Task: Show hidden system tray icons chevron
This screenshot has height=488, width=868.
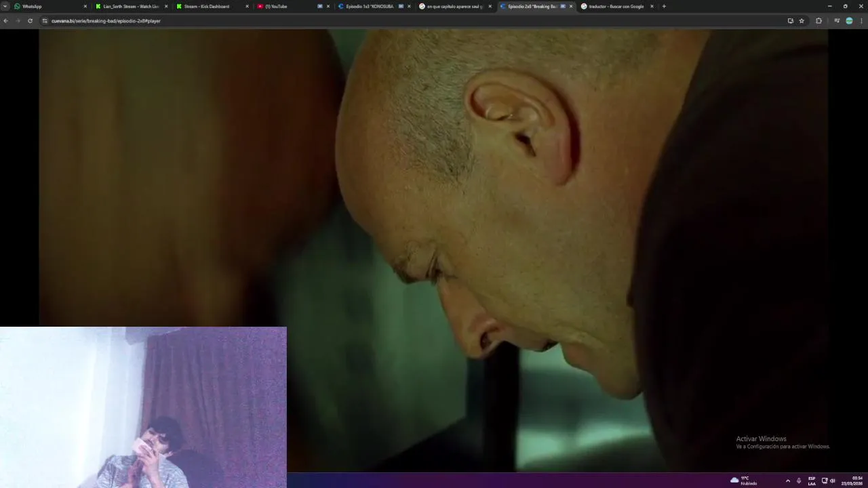Action: tap(787, 481)
